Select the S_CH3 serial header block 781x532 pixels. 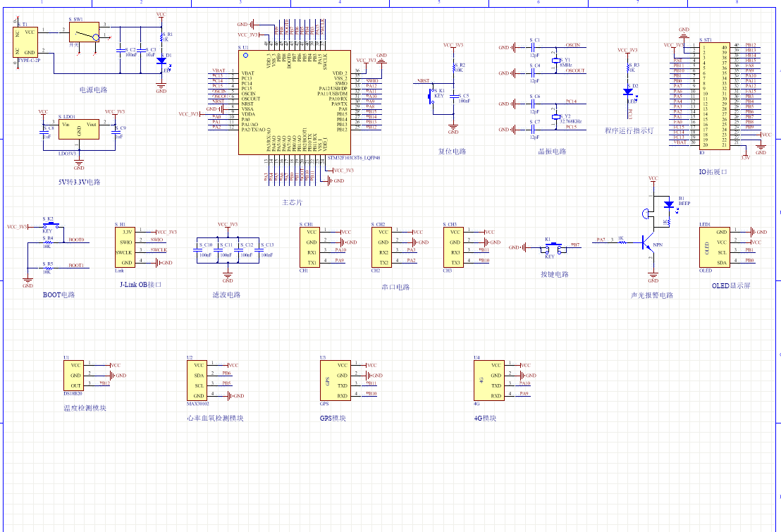453,247
